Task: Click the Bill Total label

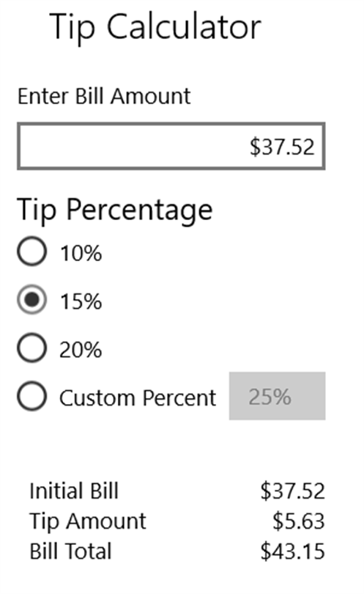Action: (71, 551)
